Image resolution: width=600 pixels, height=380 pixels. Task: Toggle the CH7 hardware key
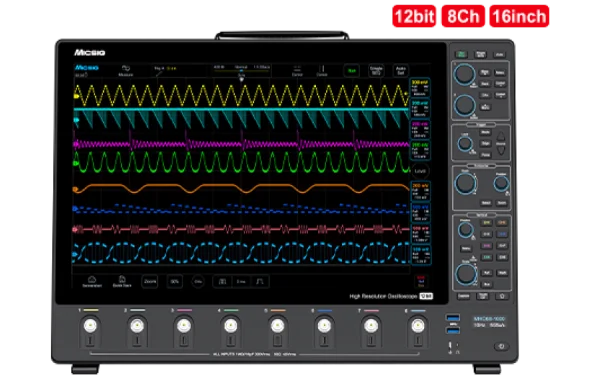pyautogui.click(x=502, y=246)
